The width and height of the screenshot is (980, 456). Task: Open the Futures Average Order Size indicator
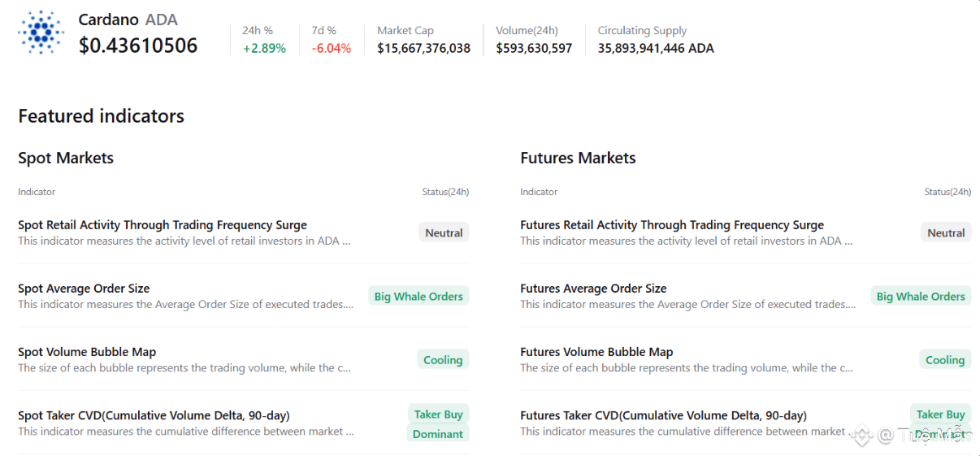[593, 289]
